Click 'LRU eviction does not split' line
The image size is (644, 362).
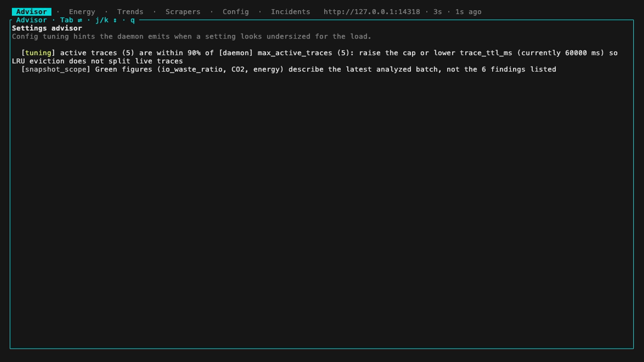pyautogui.click(x=98, y=61)
